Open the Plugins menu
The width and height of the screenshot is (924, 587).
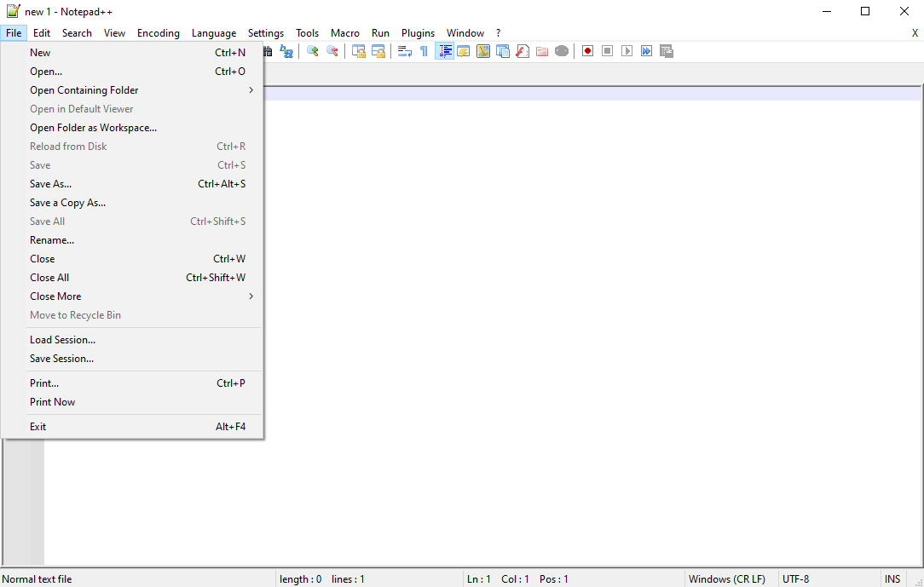[418, 33]
